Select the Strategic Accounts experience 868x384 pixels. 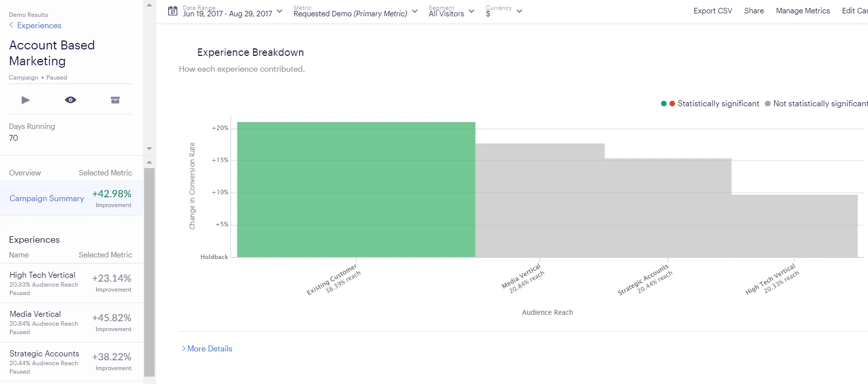click(x=72, y=362)
